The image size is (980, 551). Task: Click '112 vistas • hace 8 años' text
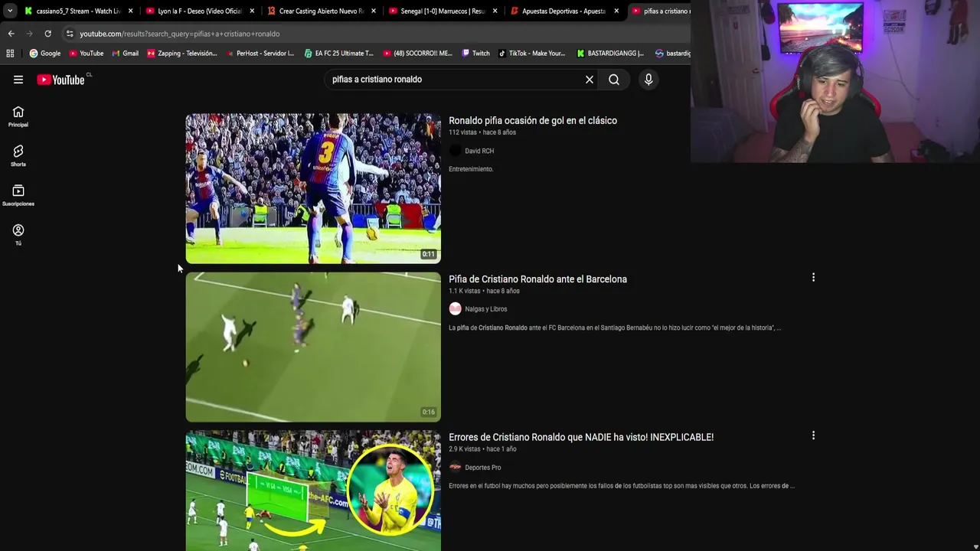click(x=482, y=132)
